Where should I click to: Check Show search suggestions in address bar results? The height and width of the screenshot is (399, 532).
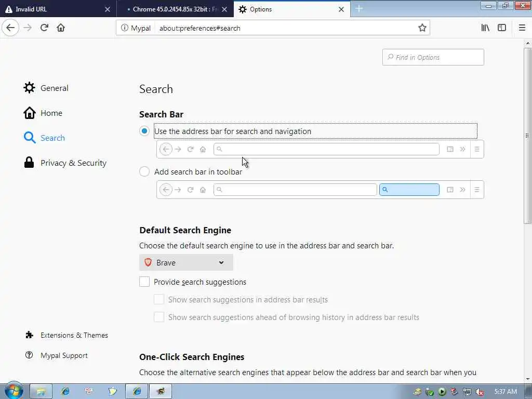(x=159, y=299)
